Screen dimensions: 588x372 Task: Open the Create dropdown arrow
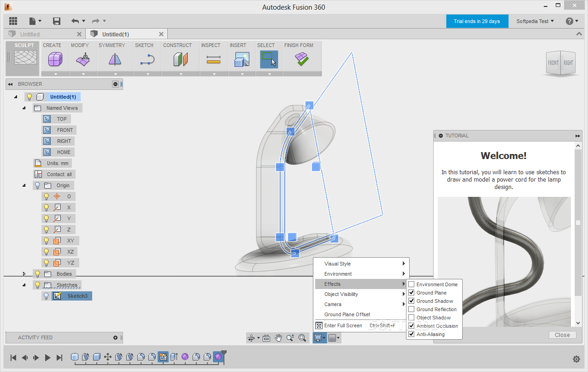[x=55, y=74]
